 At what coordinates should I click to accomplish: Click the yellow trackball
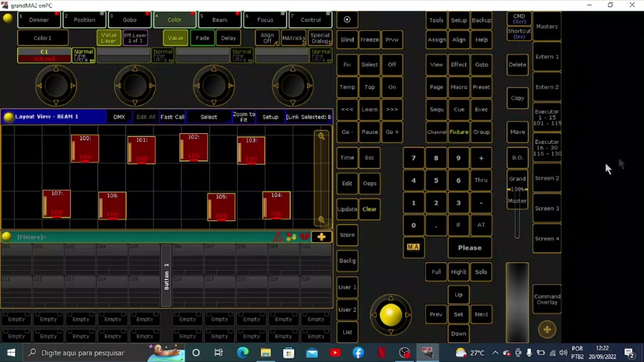pyautogui.click(x=391, y=315)
